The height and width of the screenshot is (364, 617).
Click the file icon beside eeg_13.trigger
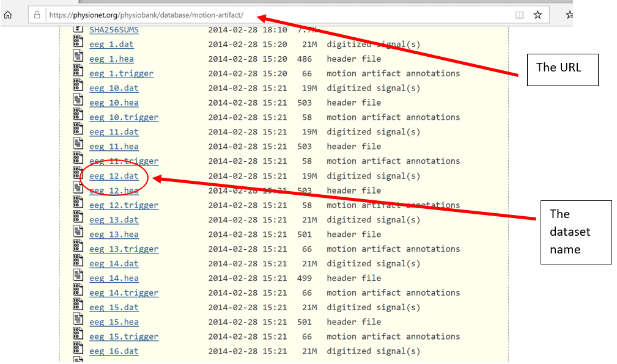[x=78, y=246]
